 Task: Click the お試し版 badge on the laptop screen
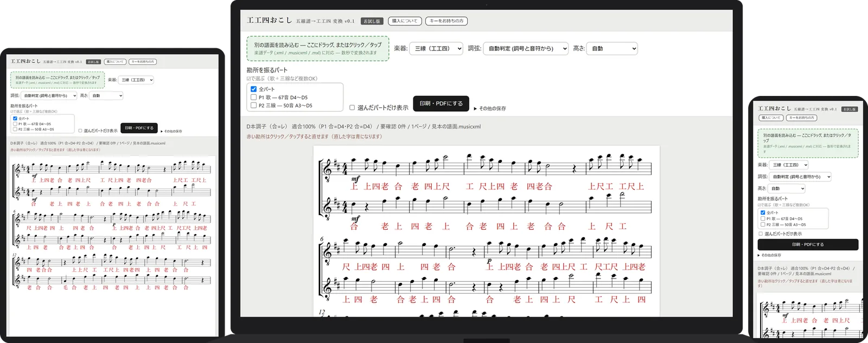(x=372, y=21)
